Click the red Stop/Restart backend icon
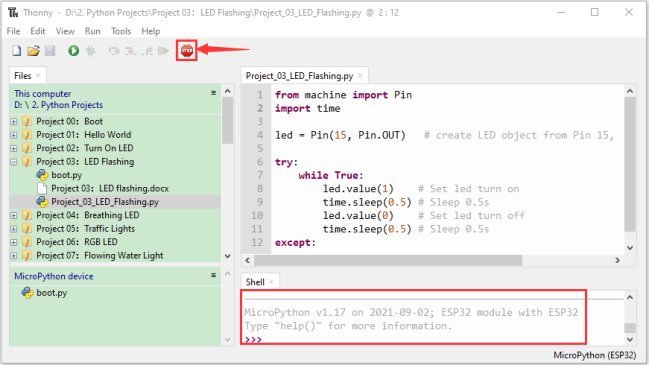This screenshot has width=649, height=366. pos(187,51)
